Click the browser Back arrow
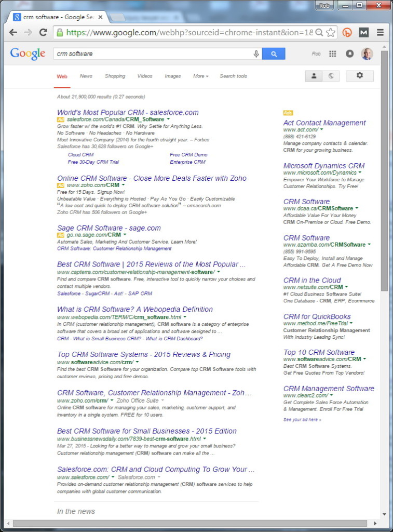Viewport: 393px width, 532px height. click(13, 33)
